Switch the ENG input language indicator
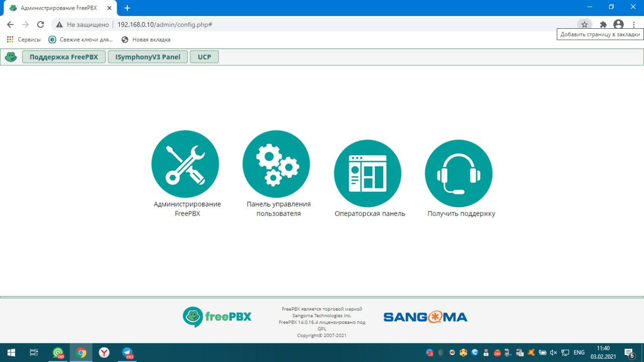The width and height of the screenshot is (644, 362). tap(579, 353)
